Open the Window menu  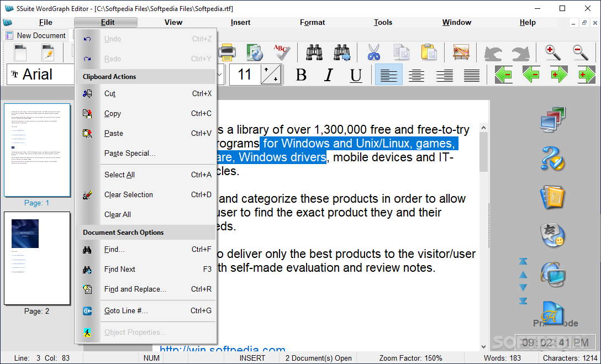456,22
